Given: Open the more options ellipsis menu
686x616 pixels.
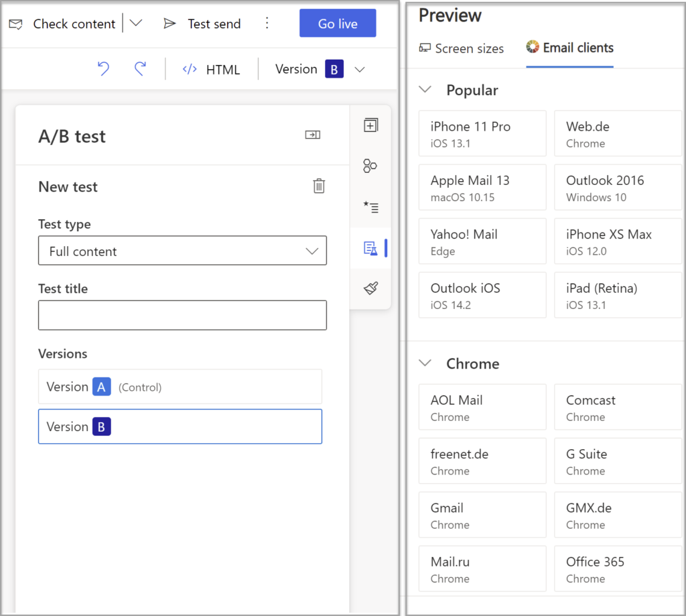Looking at the screenshot, I should [x=267, y=23].
